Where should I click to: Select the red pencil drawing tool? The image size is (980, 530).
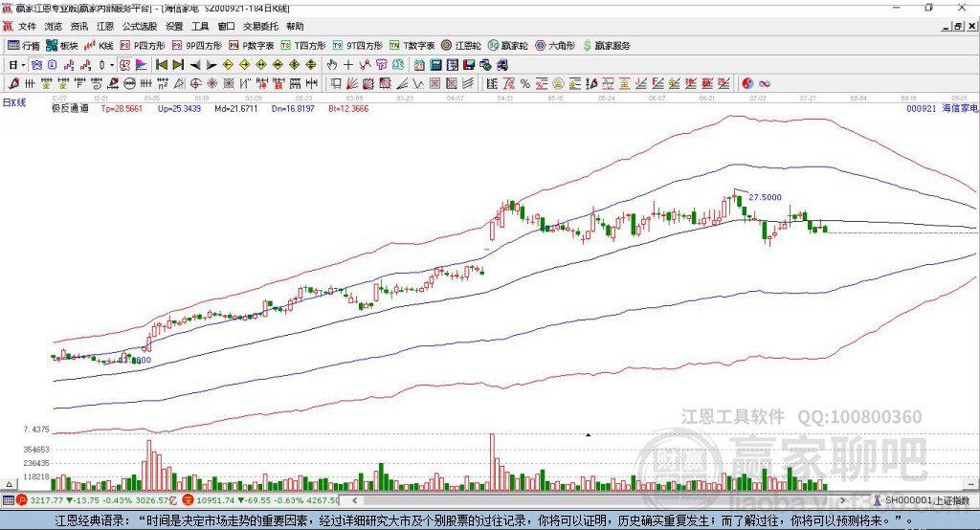coord(13,83)
